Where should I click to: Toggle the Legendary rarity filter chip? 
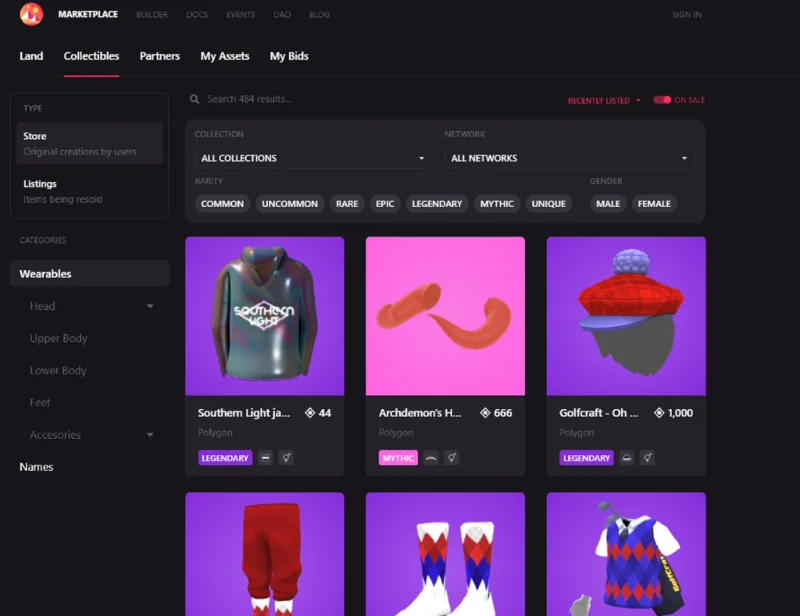tap(437, 204)
